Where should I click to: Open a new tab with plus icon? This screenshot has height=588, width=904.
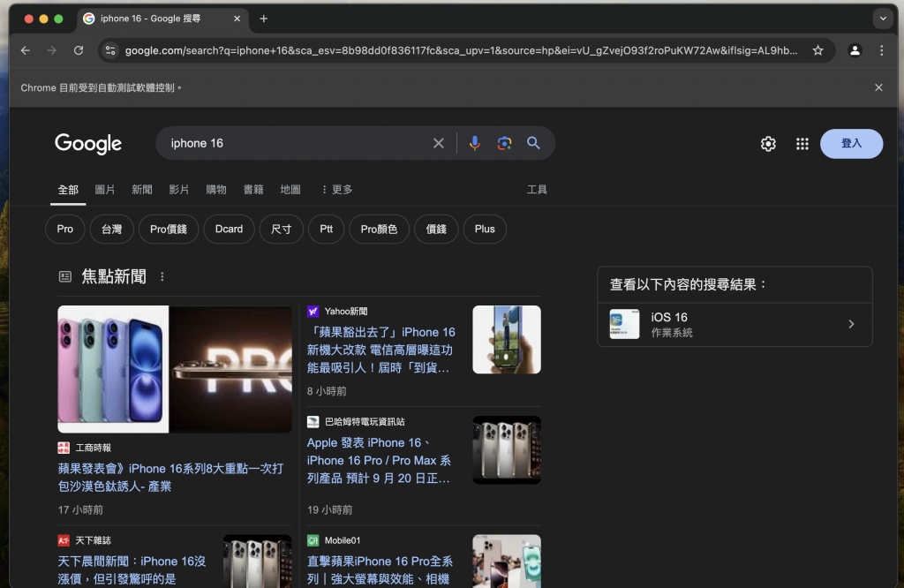(263, 19)
